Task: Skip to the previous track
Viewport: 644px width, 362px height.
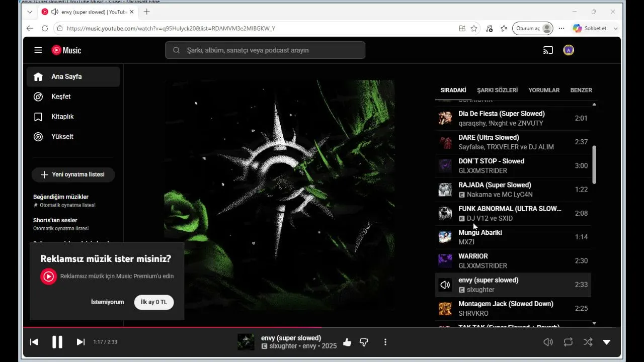Action: click(x=34, y=342)
